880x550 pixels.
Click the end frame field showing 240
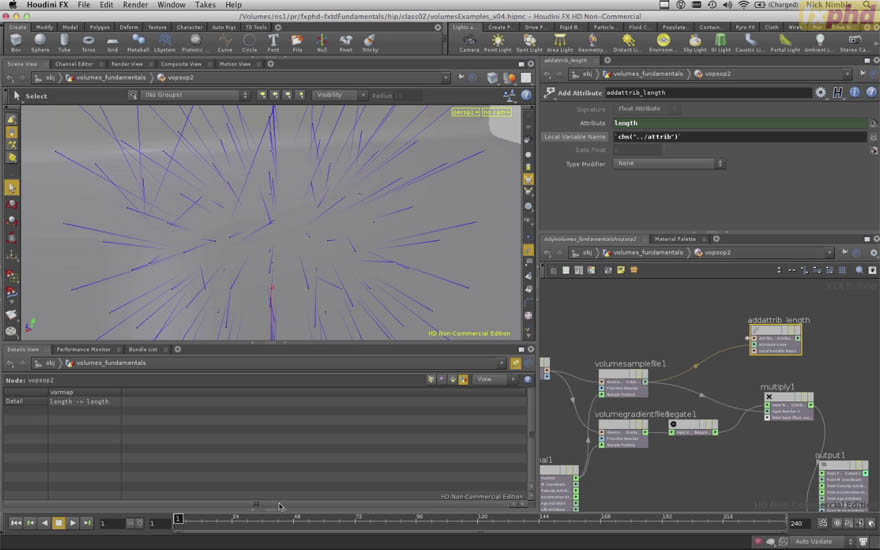click(x=800, y=524)
